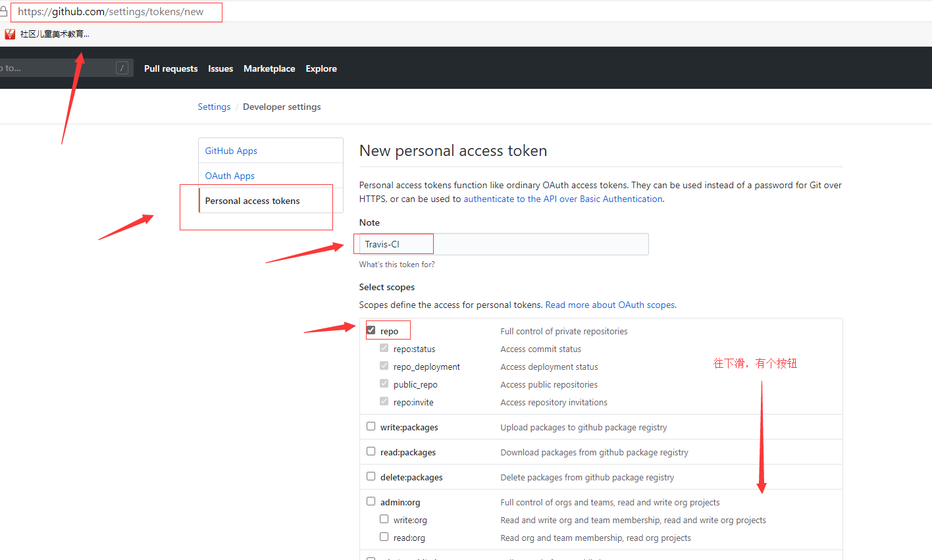The width and height of the screenshot is (932, 560).
Task: Click the 'Access public repositories' description
Action: point(549,384)
